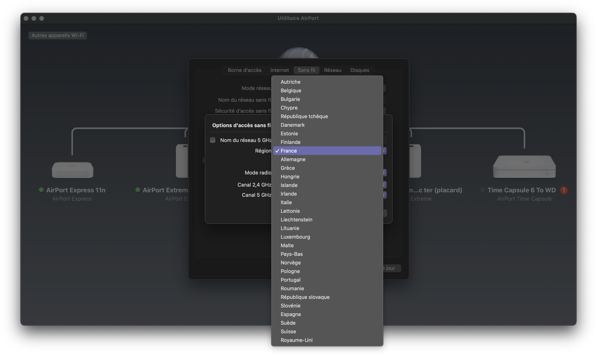Toggle the Nom du réseau 5 GHz checkbox
Viewport: 597px width, 364px height.
212,140
